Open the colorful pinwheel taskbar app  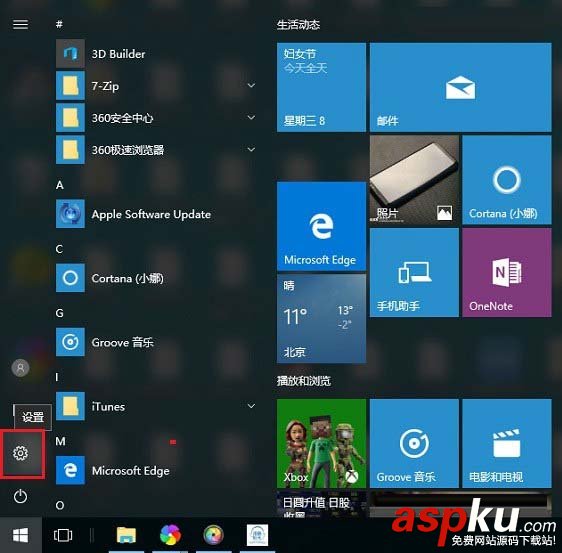(x=170, y=535)
